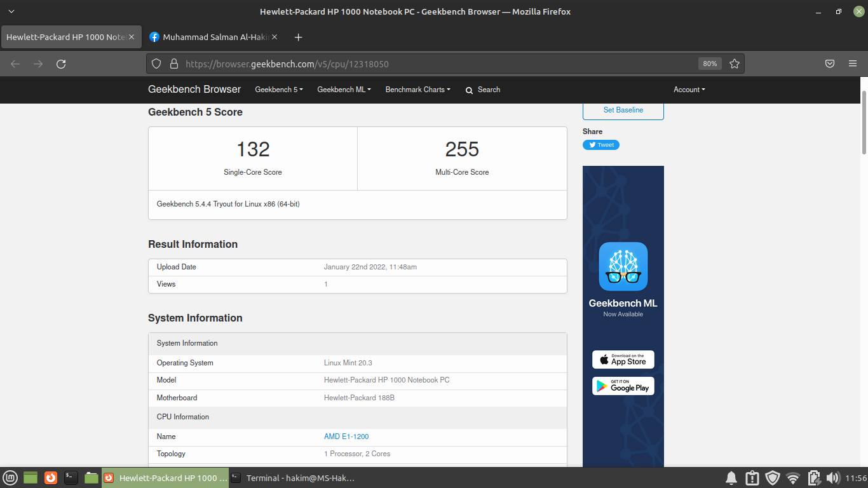Close the Hewlett-Packard HP 1000 tab
The height and width of the screenshot is (488, 868).
pos(132,37)
